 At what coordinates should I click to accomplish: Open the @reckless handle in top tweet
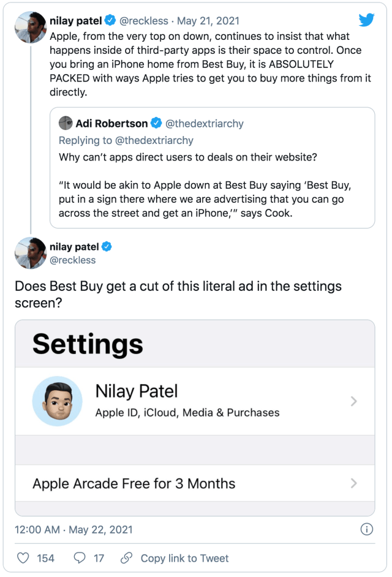point(143,21)
